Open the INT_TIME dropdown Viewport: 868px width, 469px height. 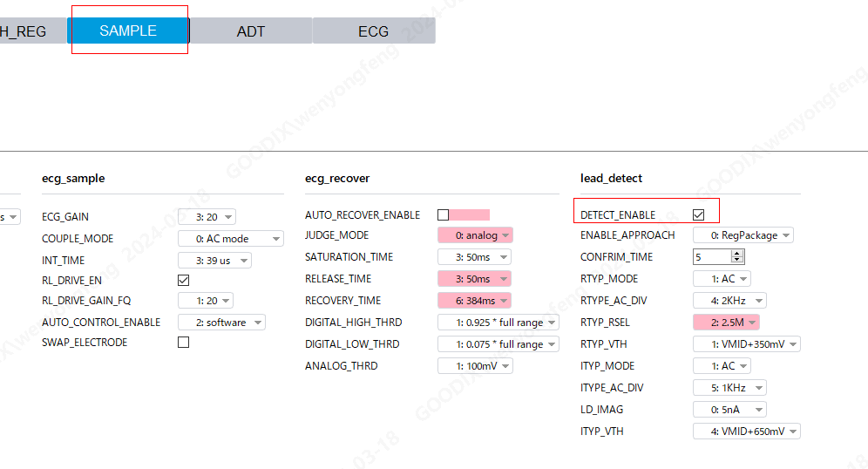click(214, 261)
